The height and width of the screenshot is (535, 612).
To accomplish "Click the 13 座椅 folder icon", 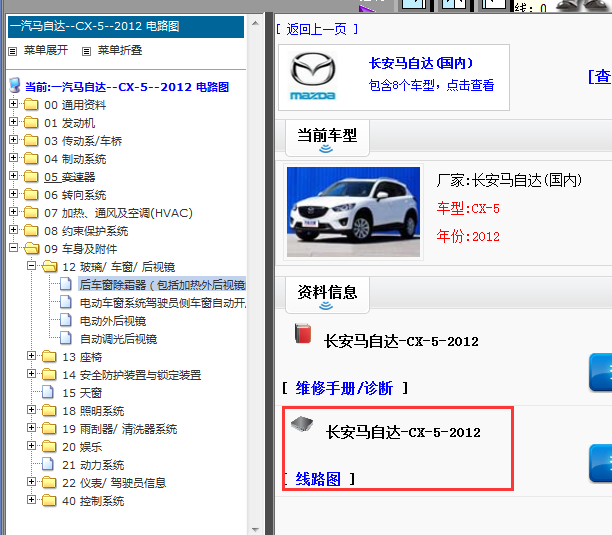I will [x=49, y=357].
